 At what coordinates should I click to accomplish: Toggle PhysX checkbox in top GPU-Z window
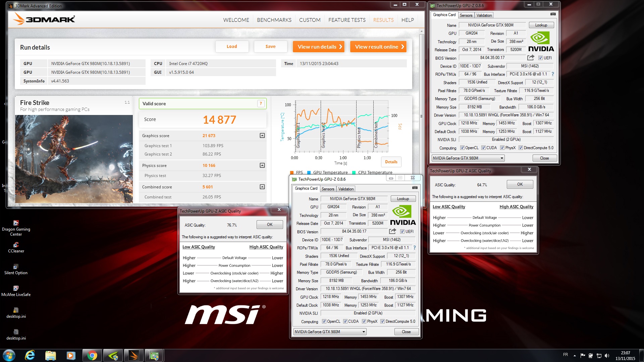point(502,148)
